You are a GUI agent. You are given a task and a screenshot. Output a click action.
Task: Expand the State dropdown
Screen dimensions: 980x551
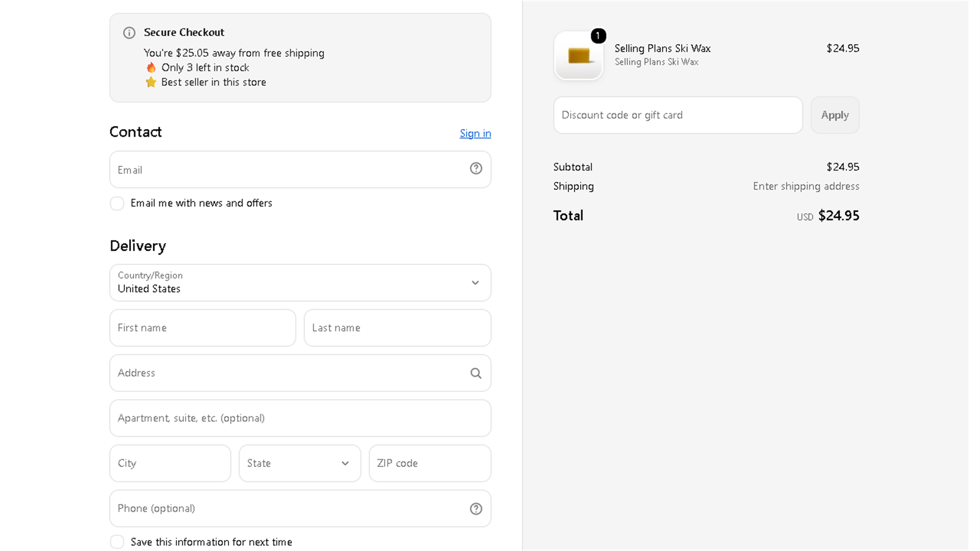coord(300,463)
